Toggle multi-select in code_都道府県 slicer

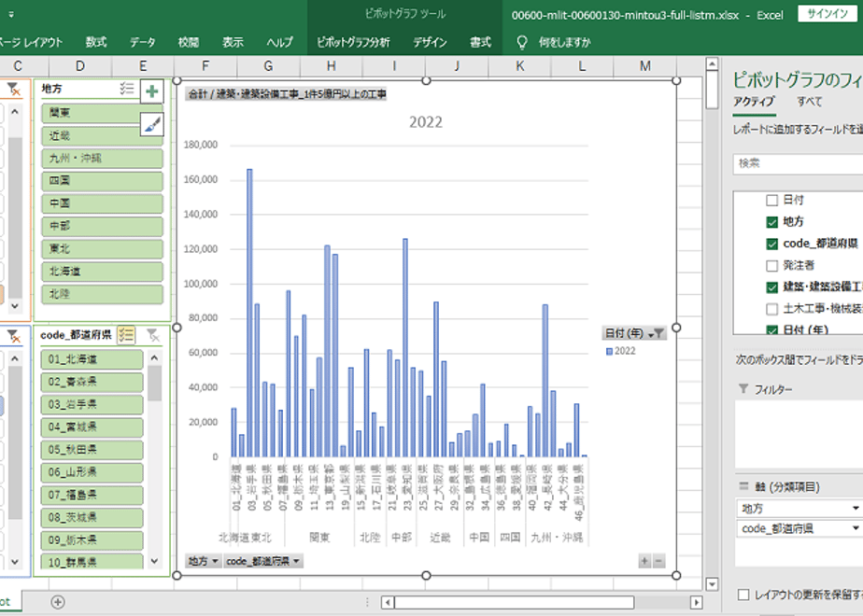coord(126,335)
